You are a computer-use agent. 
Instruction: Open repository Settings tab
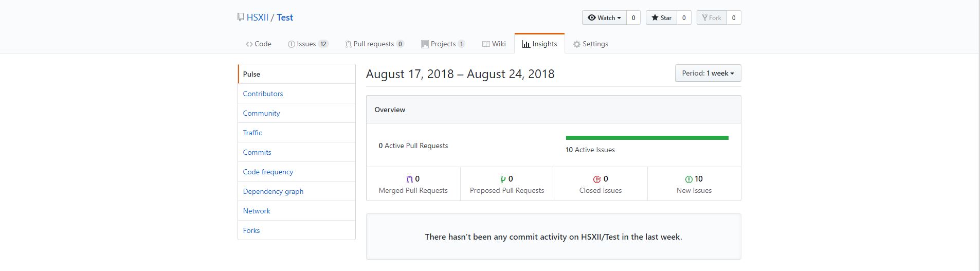coord(591,44)
